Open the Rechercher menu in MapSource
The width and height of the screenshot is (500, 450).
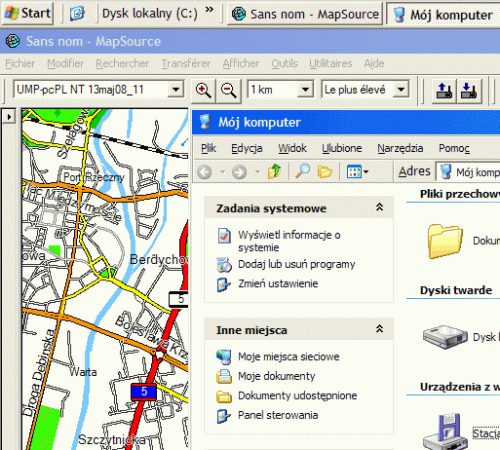122,63
